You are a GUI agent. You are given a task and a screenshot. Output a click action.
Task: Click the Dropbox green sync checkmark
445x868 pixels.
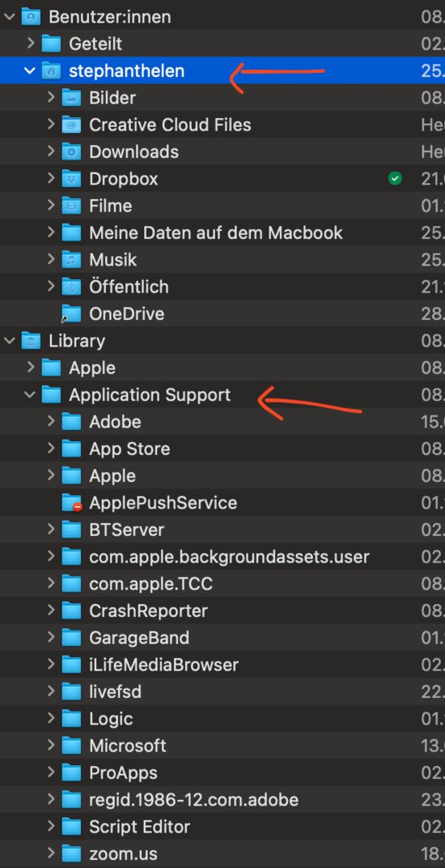tap(395, 178)
